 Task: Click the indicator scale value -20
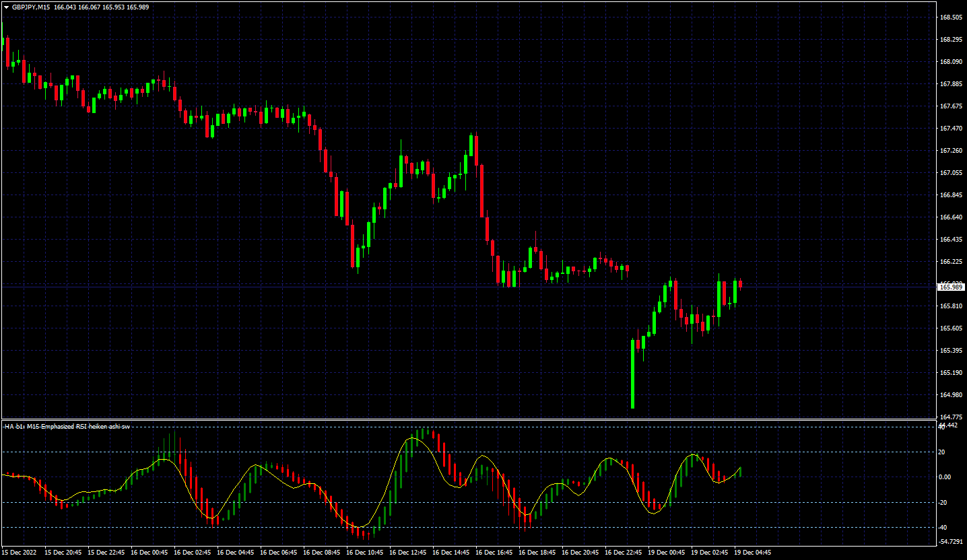pos(944,503)
